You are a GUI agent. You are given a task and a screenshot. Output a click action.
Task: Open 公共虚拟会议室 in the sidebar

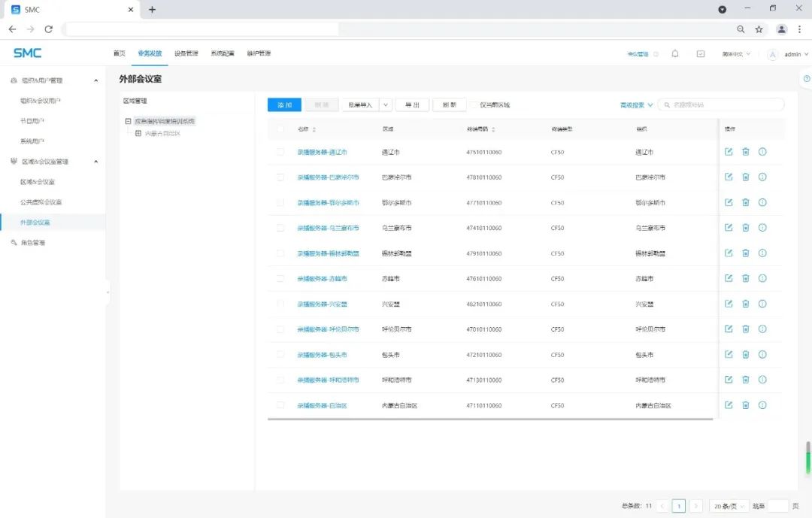(41, 202)
